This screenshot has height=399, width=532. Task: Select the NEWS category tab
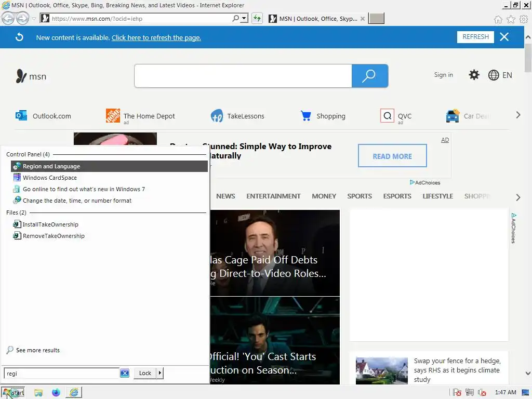click(x=225, y=196)
